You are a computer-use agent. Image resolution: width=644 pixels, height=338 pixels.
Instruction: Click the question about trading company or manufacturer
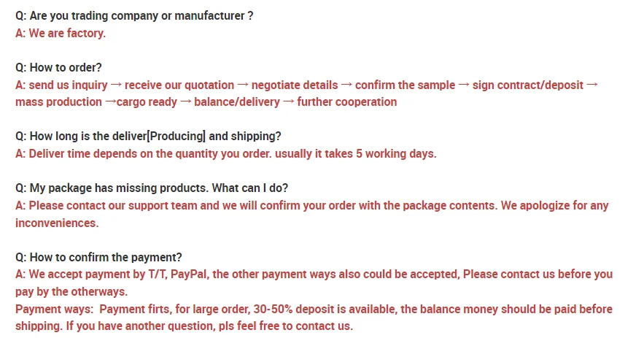point(134,15)
